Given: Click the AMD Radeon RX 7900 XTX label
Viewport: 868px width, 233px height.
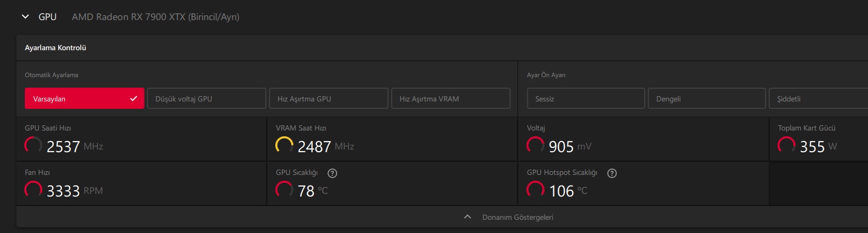Looking at the screenshot, I should pos(155,17).
